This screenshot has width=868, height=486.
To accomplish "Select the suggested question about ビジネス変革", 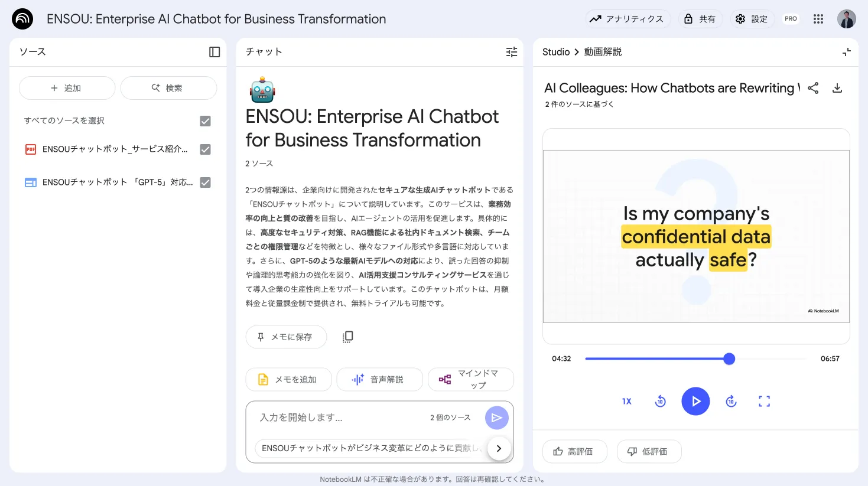I will pyautogui.click(x=371, y=448).
